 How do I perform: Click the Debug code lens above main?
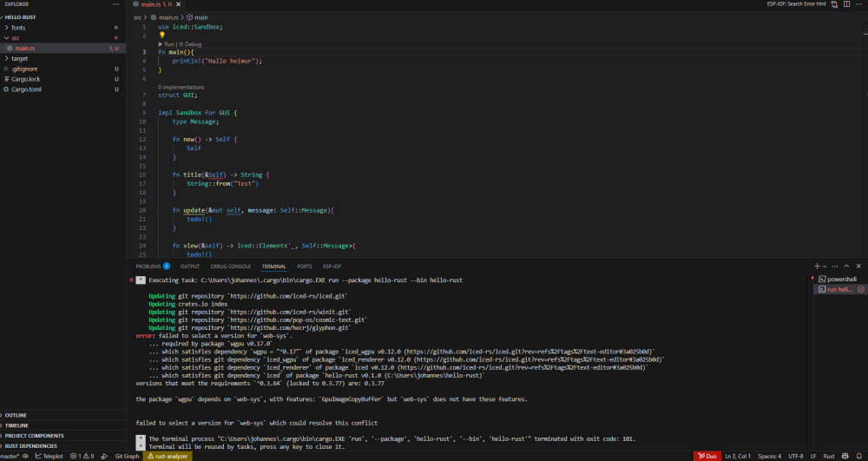coord(190,43)
